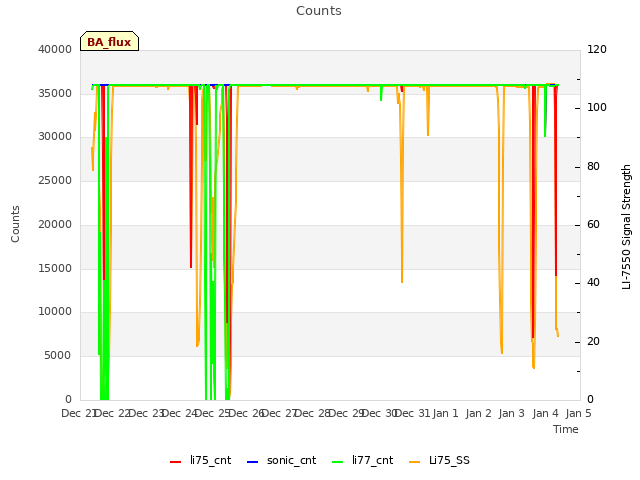The height and width of the screenshot is (480, 640).
Task: Toggle the li75_cnt legend entry
Action: pos(200,460)
